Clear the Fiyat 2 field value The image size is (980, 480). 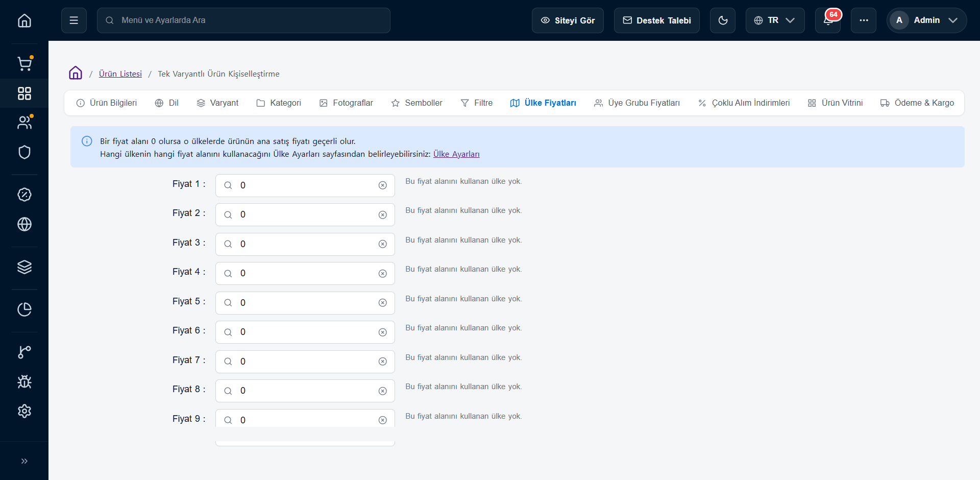[x=383, y=215]
